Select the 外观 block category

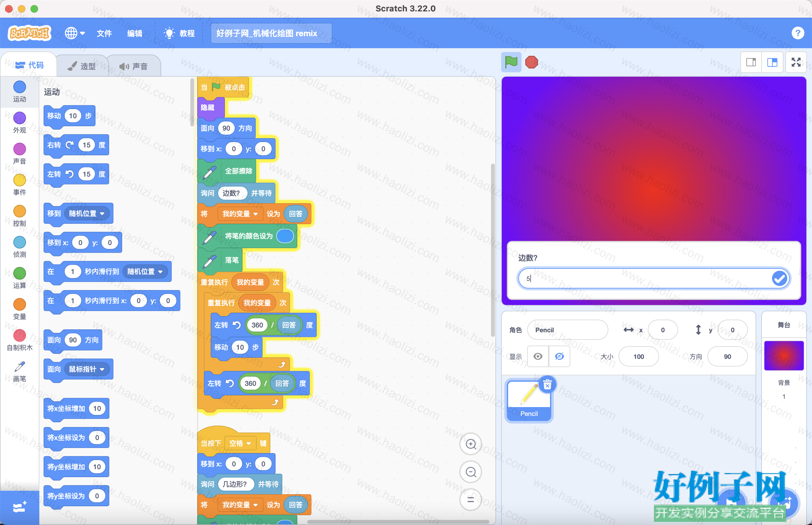tap(19, 122)
